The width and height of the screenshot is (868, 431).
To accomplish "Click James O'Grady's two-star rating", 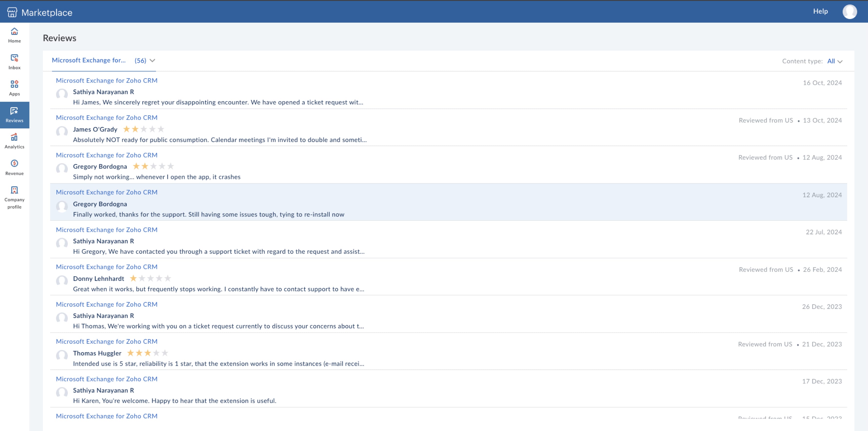I will (x=144, y=129).
